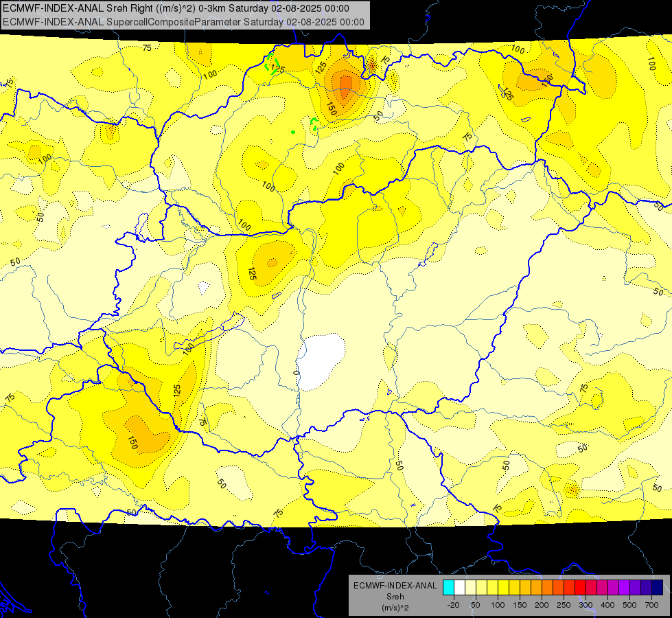Click the legend title ECMWF-INDEX-ANAL
The image size is (672, 618).
tap(395, 586)
